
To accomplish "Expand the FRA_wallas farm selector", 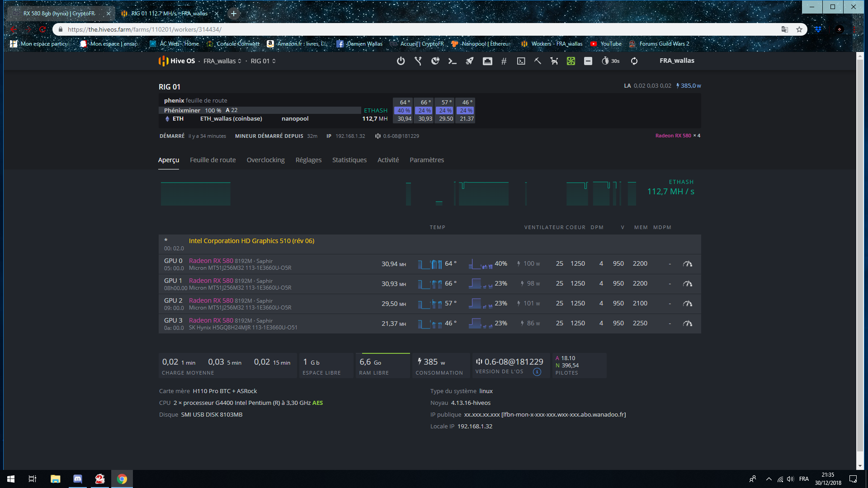I will click(x=222, y=61).
